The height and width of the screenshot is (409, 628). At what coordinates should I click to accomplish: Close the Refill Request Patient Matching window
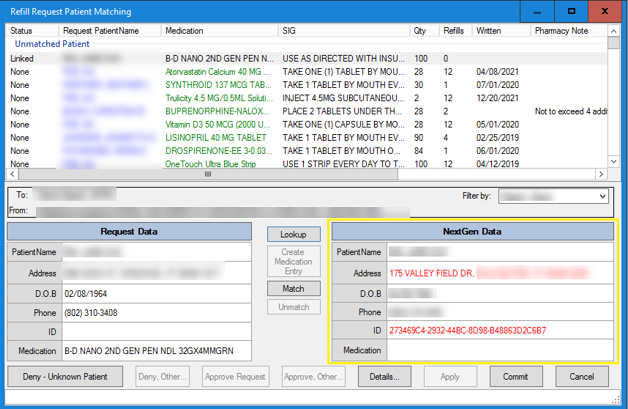(x=605, y=12)
